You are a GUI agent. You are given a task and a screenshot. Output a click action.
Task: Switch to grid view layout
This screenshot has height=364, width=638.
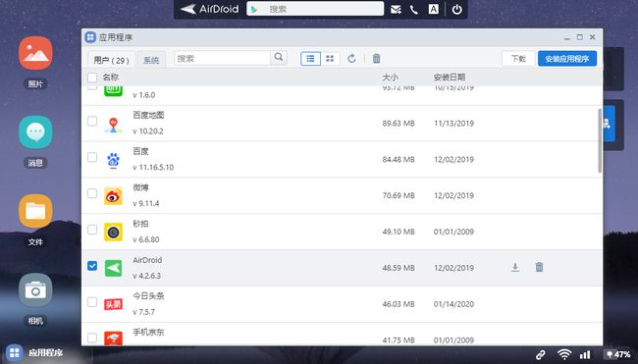(x=330, y=59)
